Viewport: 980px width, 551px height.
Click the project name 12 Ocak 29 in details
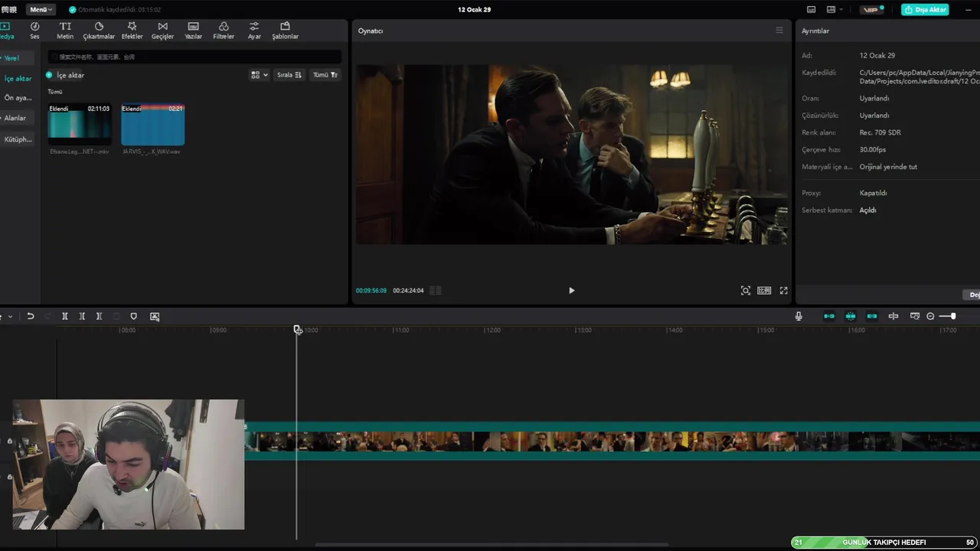tap(877, 55)
